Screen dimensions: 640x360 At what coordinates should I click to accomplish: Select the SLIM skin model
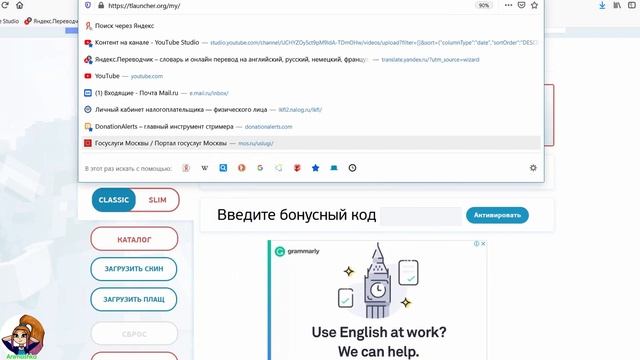pos(158,200)
